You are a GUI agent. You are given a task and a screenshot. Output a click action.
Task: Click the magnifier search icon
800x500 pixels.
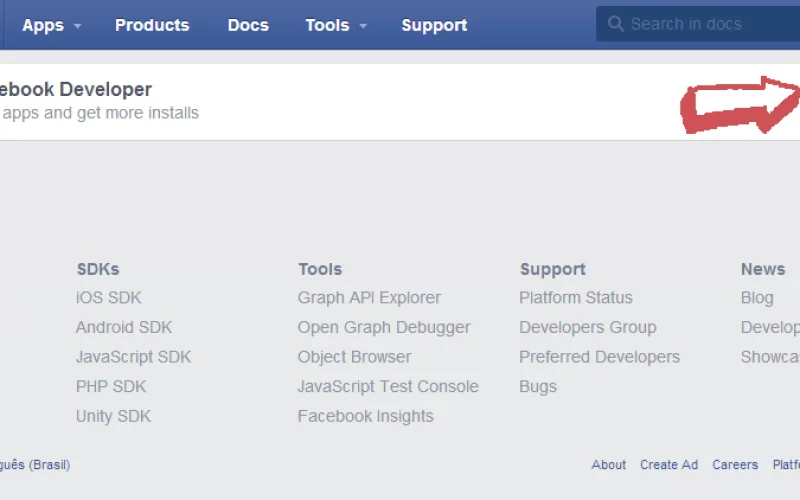(x=615, y=23)
